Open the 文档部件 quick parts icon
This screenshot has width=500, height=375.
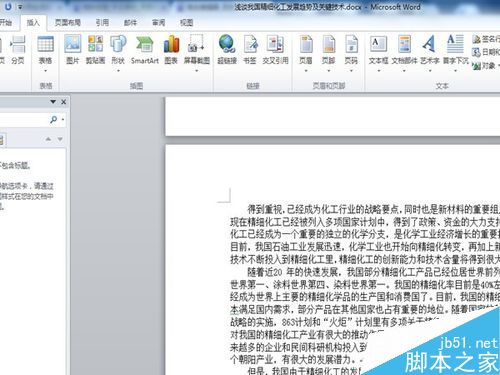(x=404, y=44)
